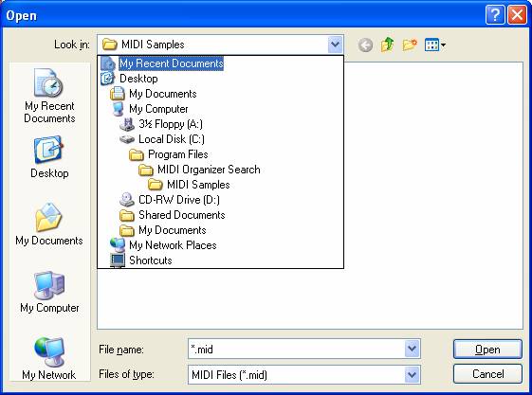Expand the File name dropdown list

click(x=412, y=349)
